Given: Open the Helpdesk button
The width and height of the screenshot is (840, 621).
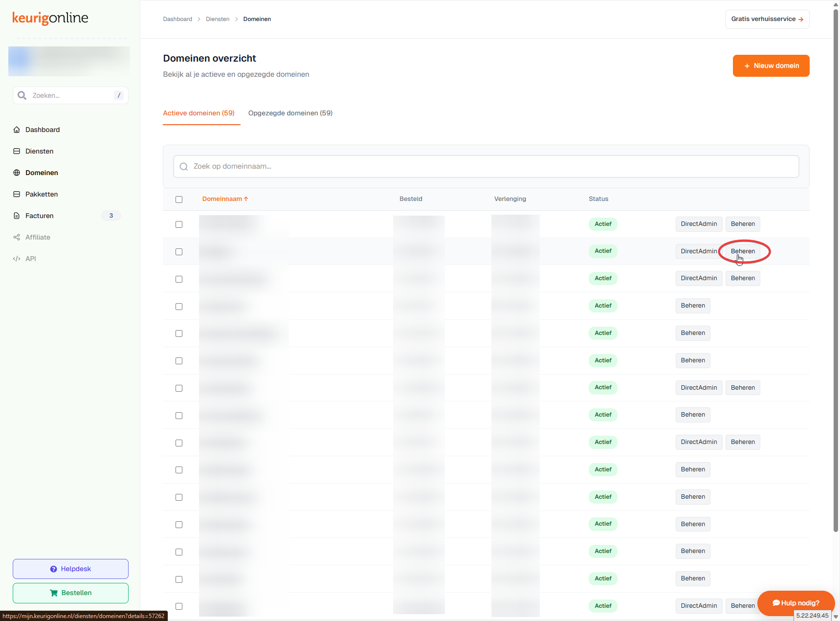Looking at the screenshot, I should pyautogui.click(x=70, y=569).
